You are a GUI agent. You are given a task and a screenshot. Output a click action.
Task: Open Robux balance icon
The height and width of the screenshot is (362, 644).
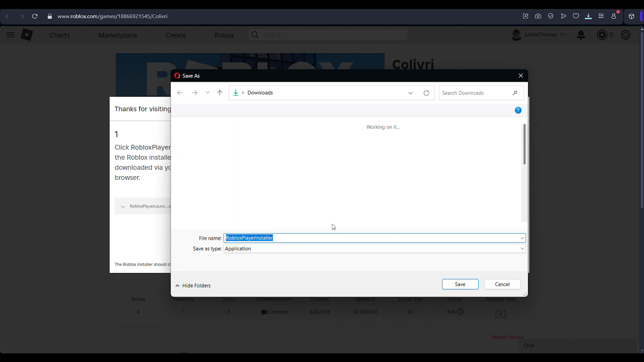(x=602, y=35)
